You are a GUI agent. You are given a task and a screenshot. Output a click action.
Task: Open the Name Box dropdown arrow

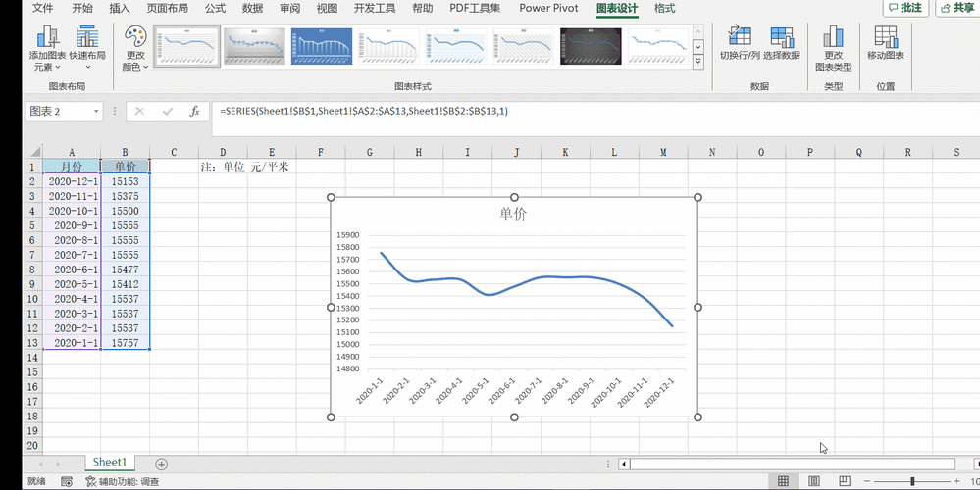tap(96, 112)
